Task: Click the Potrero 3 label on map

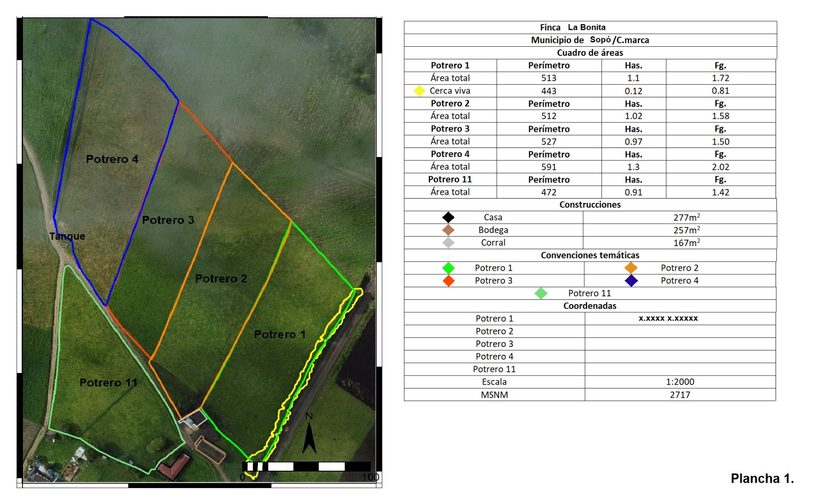Action: tap(168, 220)
